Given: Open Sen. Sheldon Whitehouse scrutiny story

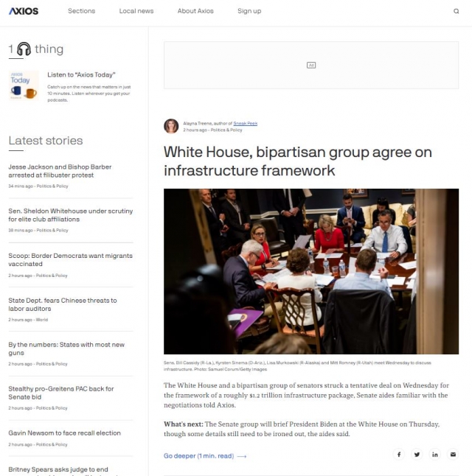Looking at the screenshot, I should coord(71,215).
